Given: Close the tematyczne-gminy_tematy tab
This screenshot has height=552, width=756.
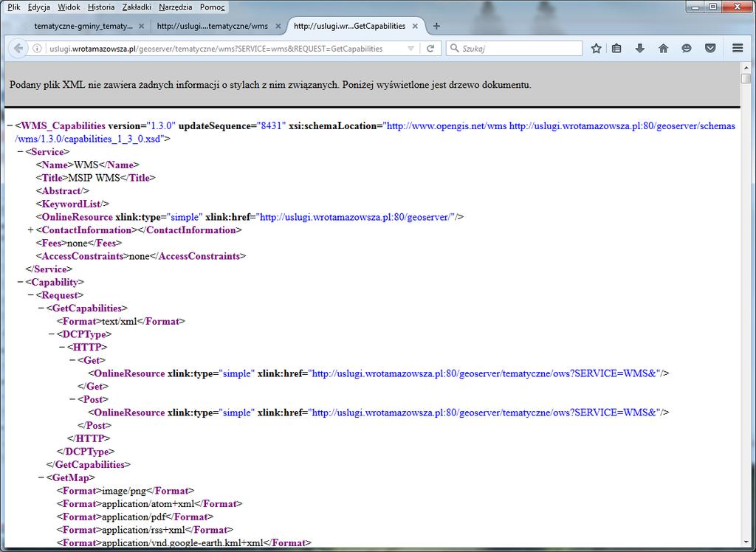Looking at the screenshot, I should click(141, 26).
